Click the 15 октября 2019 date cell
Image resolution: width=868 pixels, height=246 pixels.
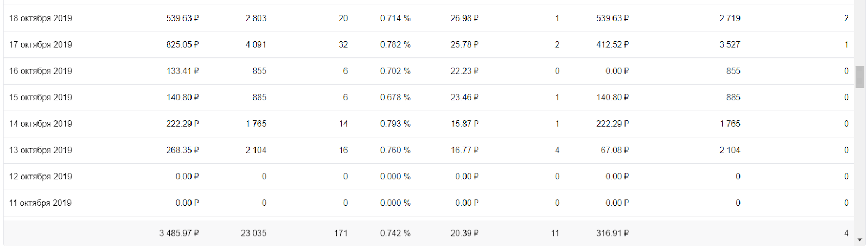pyautogui.click(x=41, y=98)
